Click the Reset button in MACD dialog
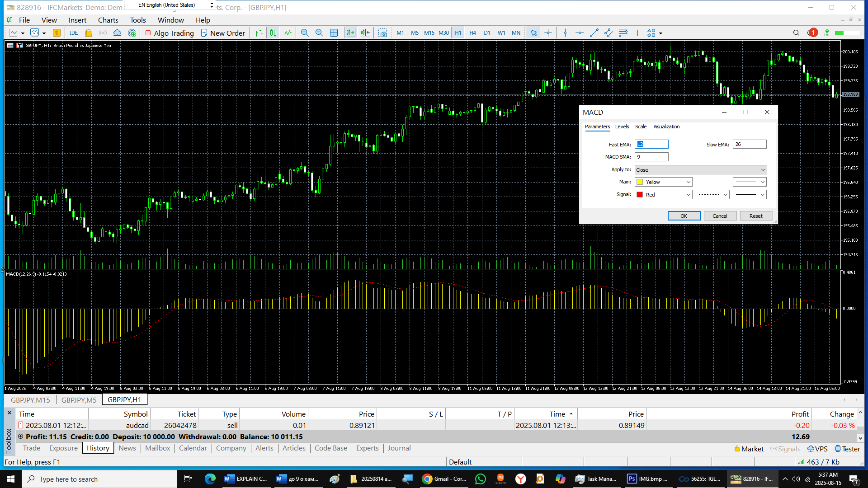This screenshot has height=488, width=868. pyautogui.click(x=755, y=216)
